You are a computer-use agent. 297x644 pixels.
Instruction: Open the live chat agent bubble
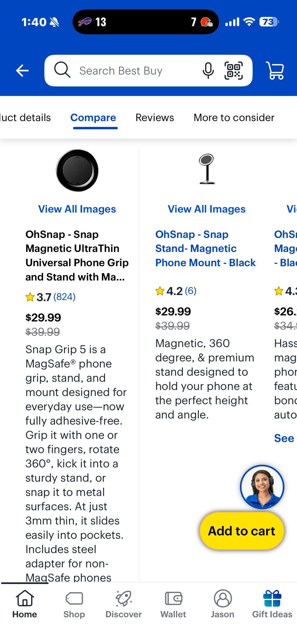(x=262, y=487)
